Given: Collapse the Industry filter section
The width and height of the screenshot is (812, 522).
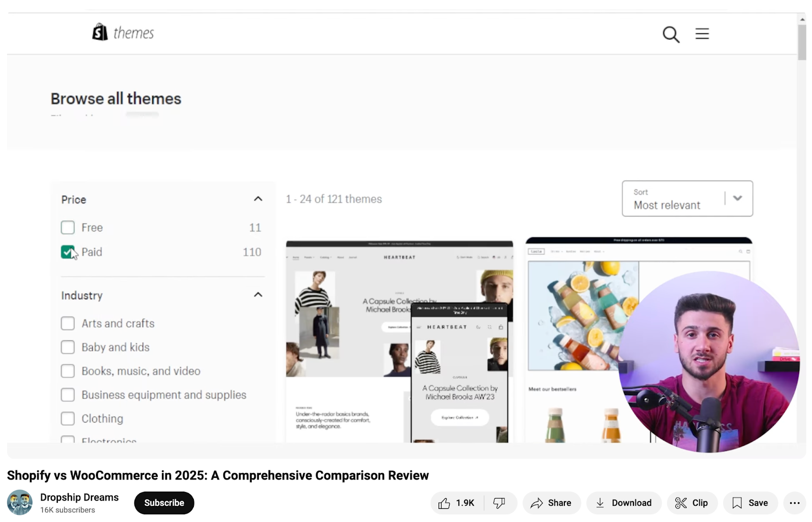Looking at the screenshot, I should (258, 294).
